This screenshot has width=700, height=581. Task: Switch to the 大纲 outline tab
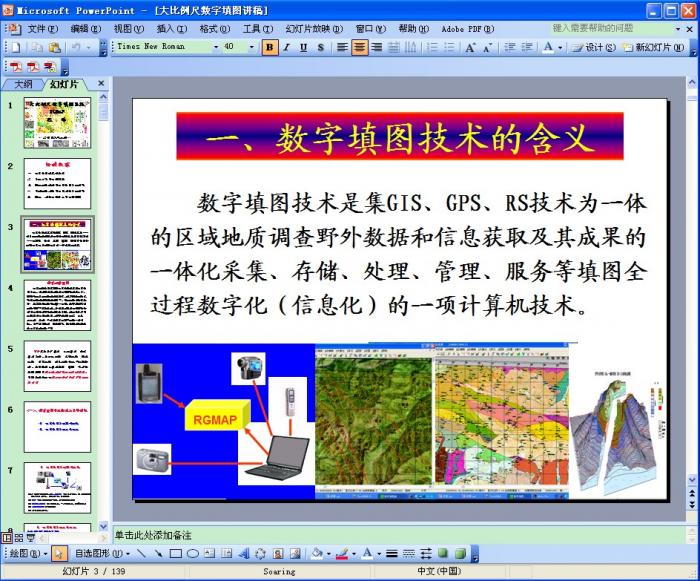(x=23, y=85)
